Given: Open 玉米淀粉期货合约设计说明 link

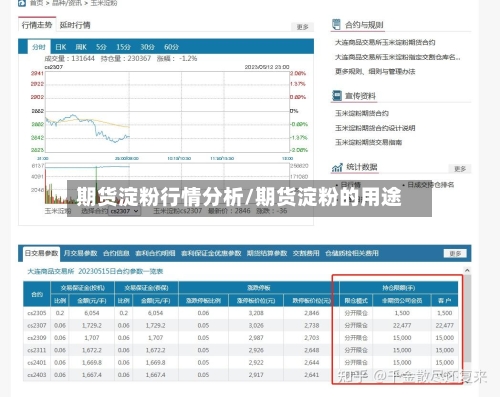Looking at the screenshot, I should coord(375,128).
